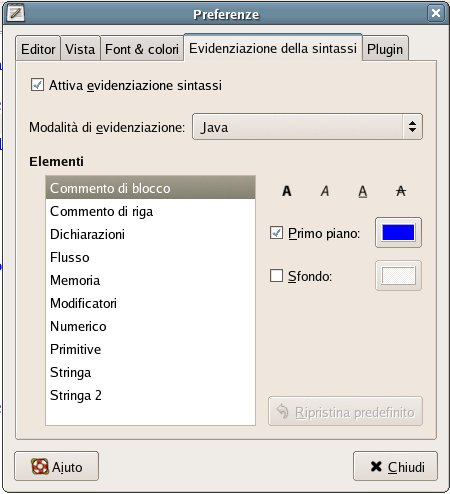Open the Font & colori tab
Viewport: 450px width, 494px height.
point(142,49)
